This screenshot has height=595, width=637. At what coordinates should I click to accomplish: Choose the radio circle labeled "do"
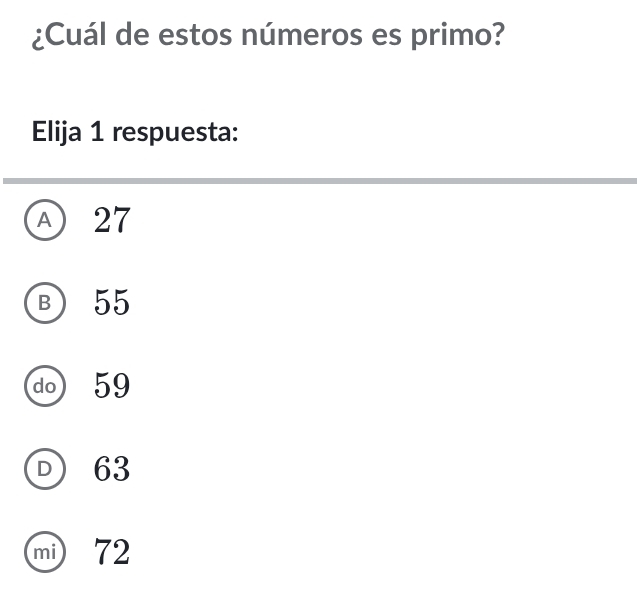pos(44,385)
